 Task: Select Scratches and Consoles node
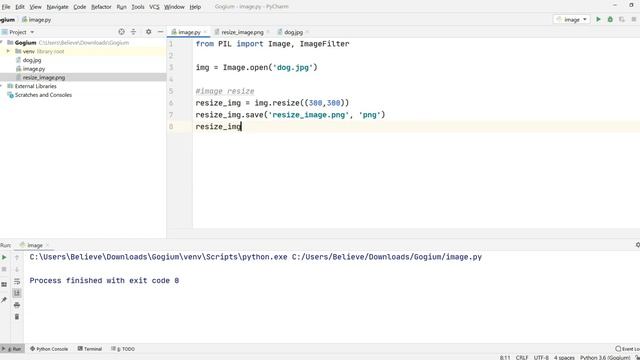[43, 95]
